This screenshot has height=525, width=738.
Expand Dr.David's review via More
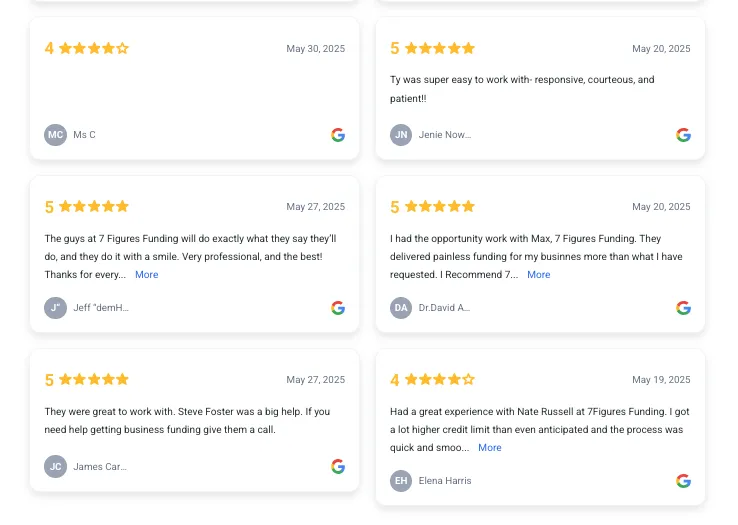click(x=538, y=275)
